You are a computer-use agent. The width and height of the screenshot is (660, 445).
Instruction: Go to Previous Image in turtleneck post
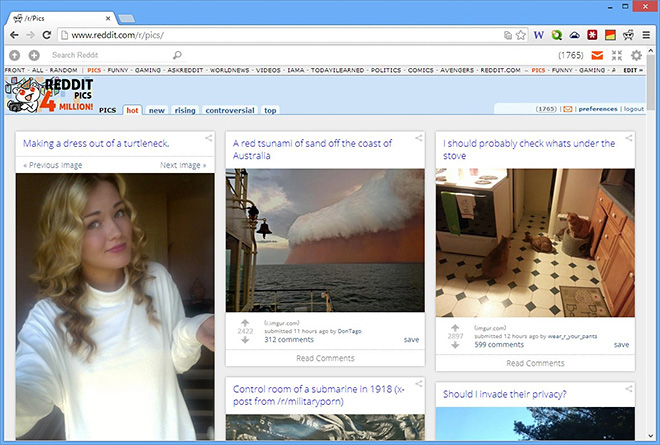[53, 165]
